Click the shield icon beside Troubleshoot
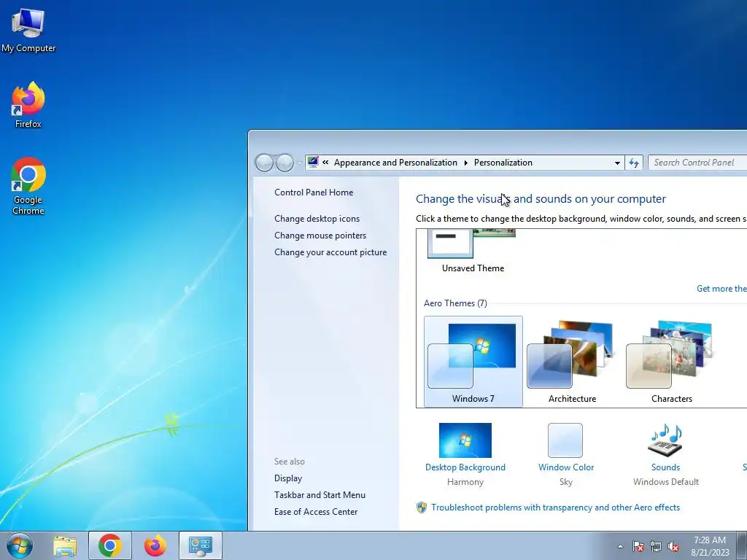This screenshot has width=747, height=560. pos(422,507)
